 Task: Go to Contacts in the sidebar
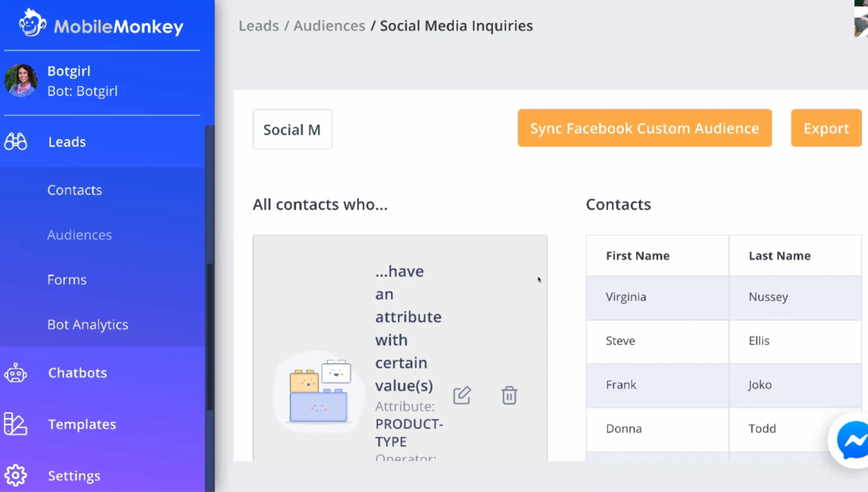click(x=74, y=190)
